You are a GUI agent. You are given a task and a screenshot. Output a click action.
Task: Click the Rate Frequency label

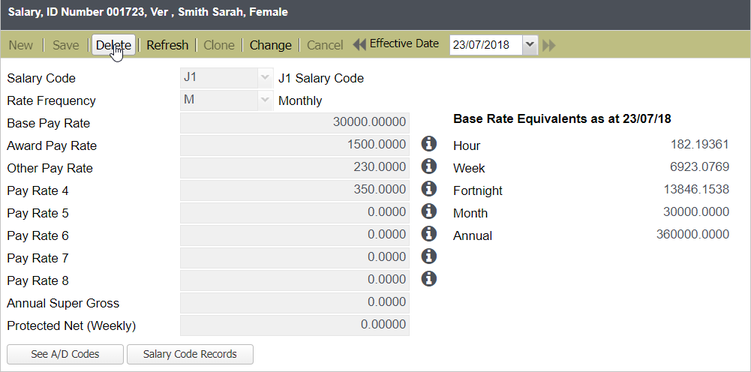click(51, 101)
